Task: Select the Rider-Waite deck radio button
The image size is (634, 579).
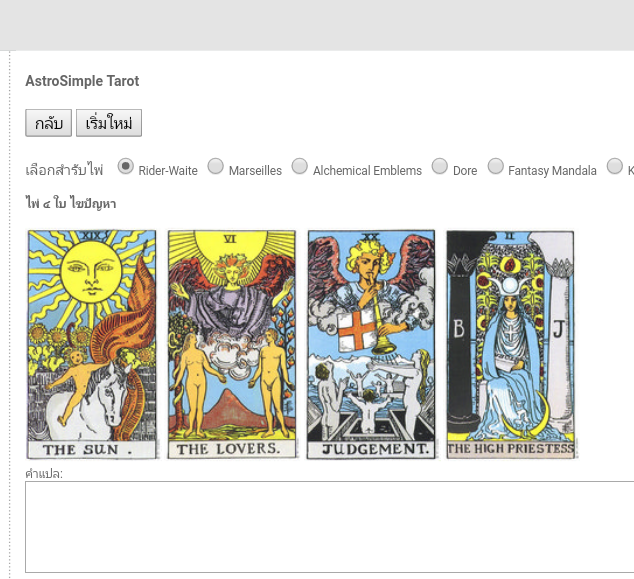Action: pyautogui.click(x=125, y=166)
